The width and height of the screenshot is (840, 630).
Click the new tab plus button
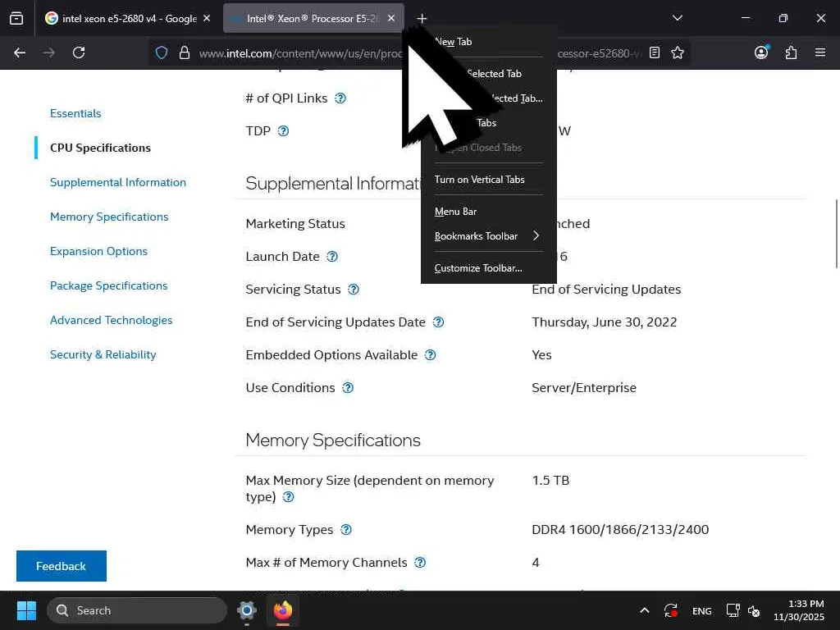[x=422, y=19]
